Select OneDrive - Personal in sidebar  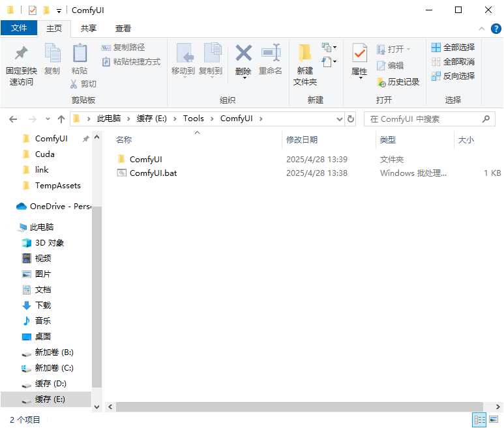(x=53, y=207)
